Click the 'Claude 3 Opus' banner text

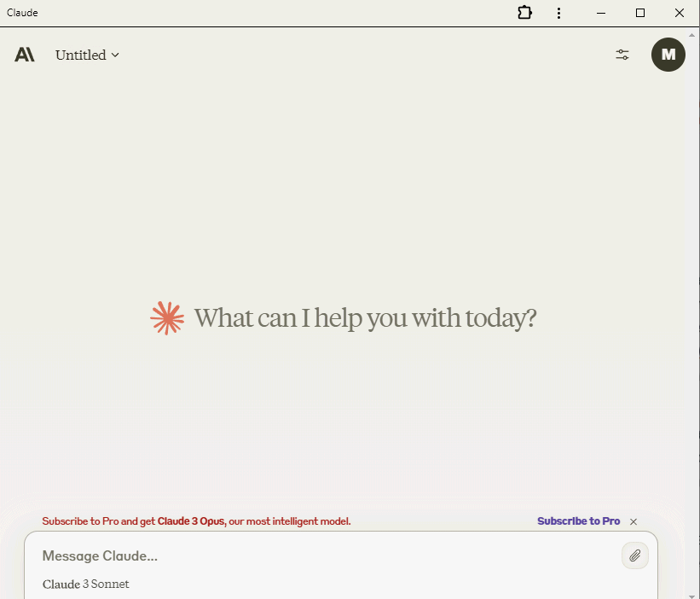pos(191,521)
